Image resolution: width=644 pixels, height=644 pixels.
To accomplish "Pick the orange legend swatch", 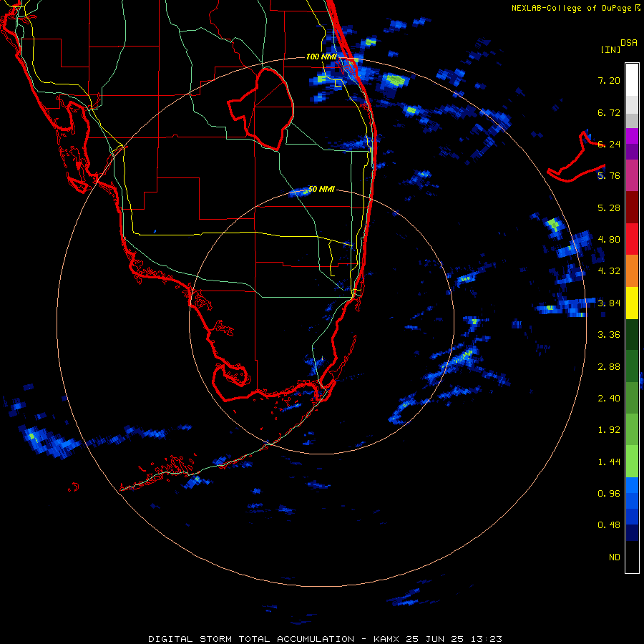I will (x=632, y=270).
